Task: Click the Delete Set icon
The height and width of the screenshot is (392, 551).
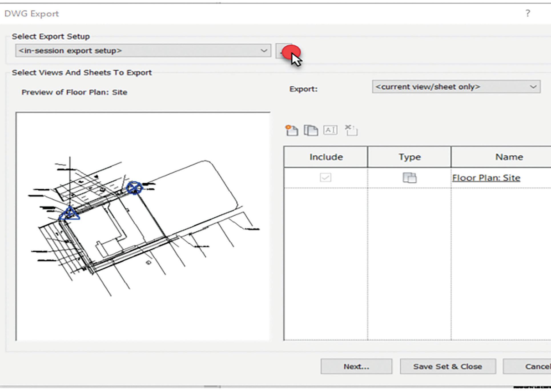Action: 351,130
